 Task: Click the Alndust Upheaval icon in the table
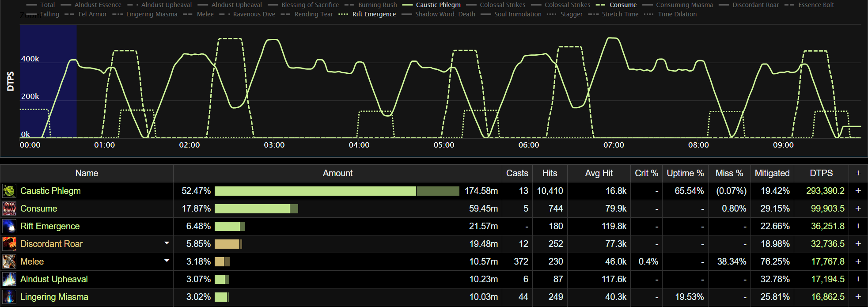tap(9, 279)
